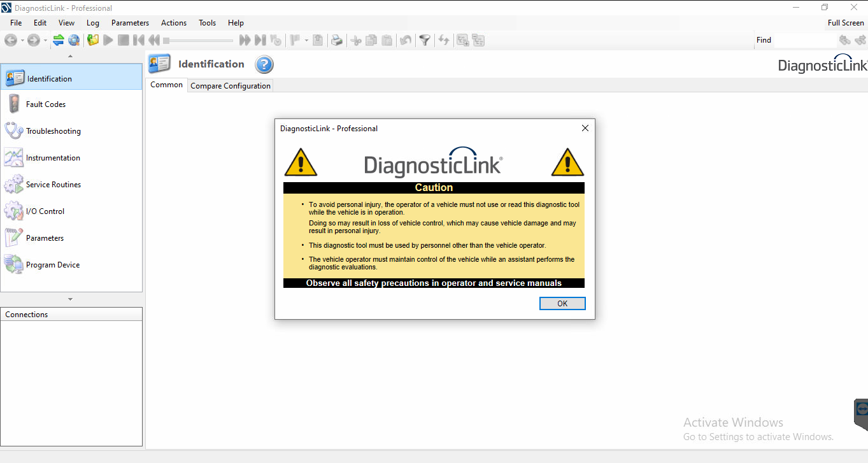This screenshot has width=868, height=463.
Task: Close the Caution dialog with X
Action: pos(585,128)
